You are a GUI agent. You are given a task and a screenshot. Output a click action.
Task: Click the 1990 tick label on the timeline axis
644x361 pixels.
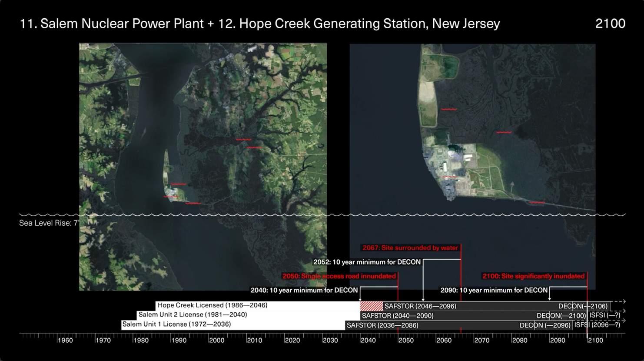(x=179, y=341)
